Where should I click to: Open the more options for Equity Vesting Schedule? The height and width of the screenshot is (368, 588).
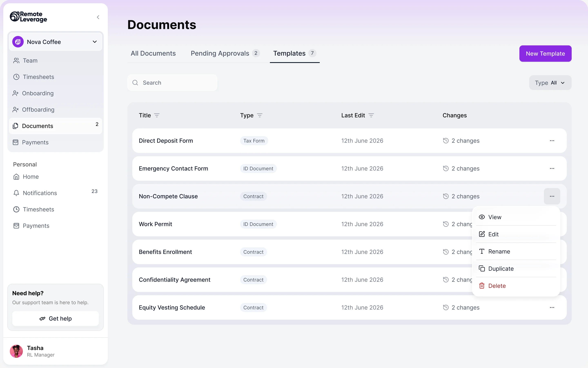point(552,307)
